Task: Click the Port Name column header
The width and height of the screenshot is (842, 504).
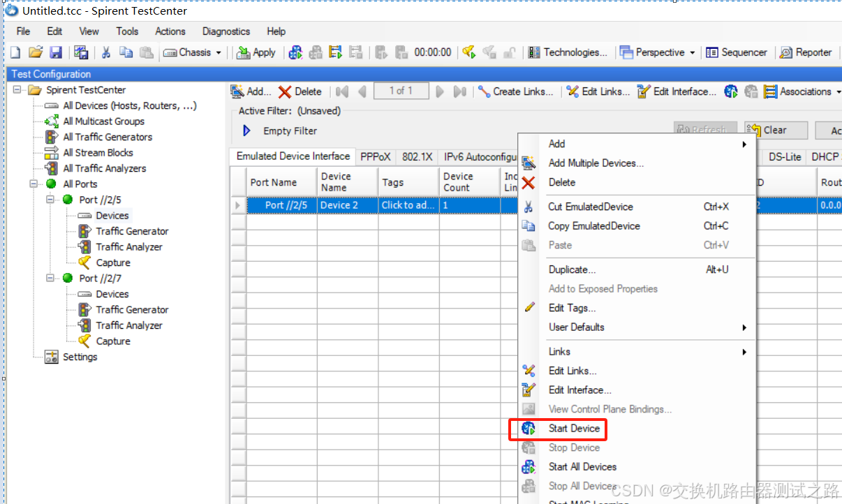Action: [x=282, y=182]
